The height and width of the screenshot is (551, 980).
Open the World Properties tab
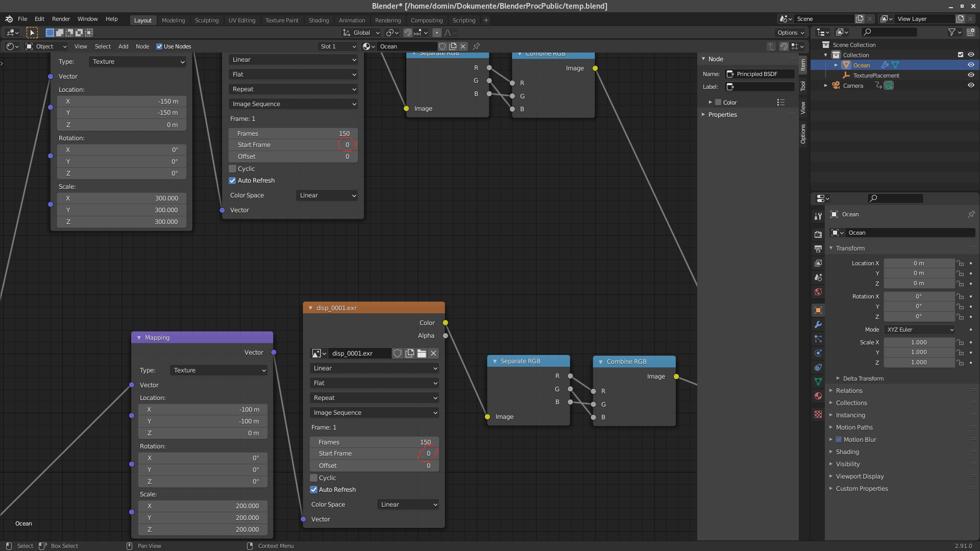pos(818,292)
